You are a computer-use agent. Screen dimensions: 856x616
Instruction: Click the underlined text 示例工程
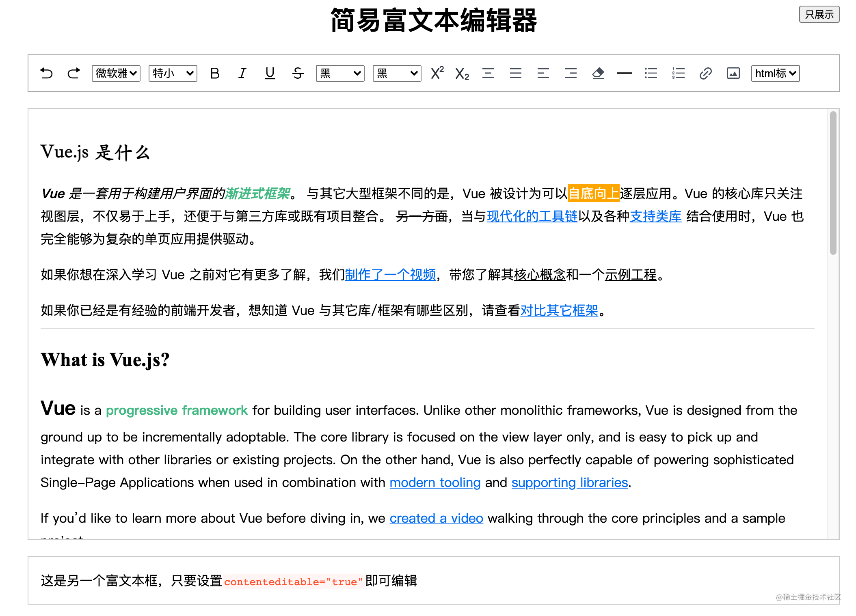point(631,275)
